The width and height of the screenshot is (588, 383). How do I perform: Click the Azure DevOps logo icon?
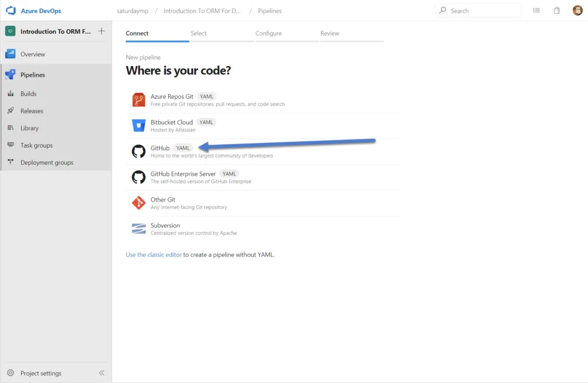coord(10,10)
